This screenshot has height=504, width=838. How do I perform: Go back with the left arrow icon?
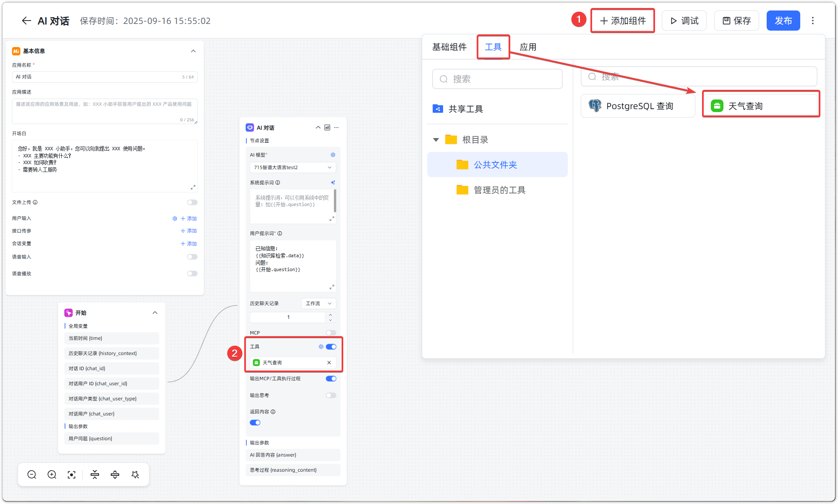[x=26, y=21]
